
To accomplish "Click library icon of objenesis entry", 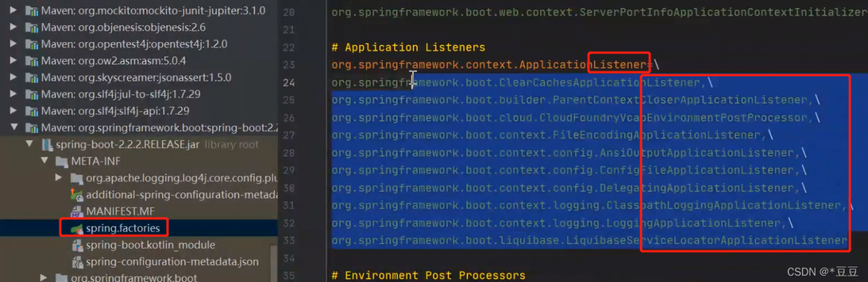I will 31,28.
